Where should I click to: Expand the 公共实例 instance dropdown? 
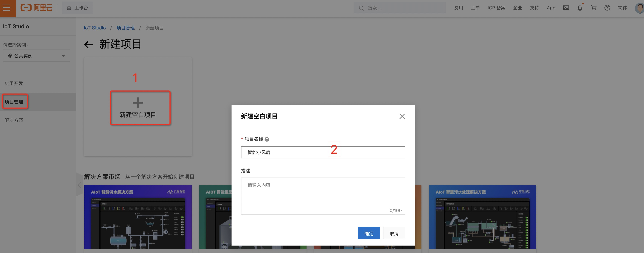tap(36, 56)
